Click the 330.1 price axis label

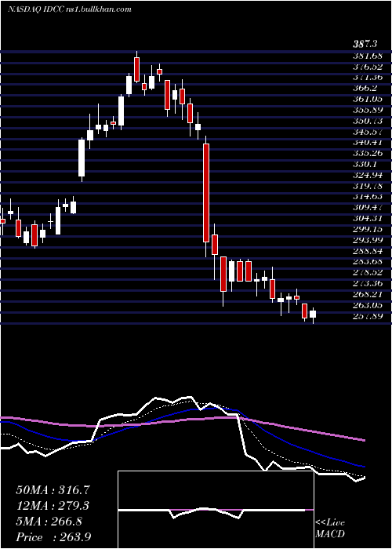pyautogui.click(x=366, y=164)
